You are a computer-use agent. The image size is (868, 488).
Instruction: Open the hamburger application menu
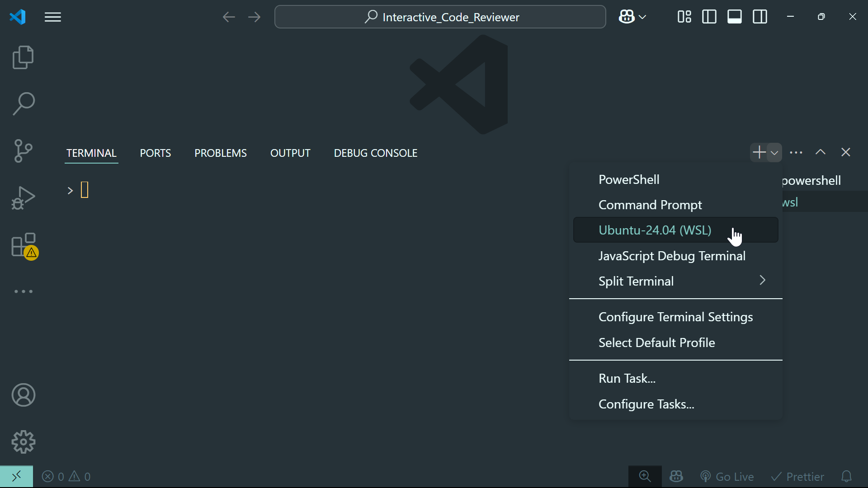(53, 17)
